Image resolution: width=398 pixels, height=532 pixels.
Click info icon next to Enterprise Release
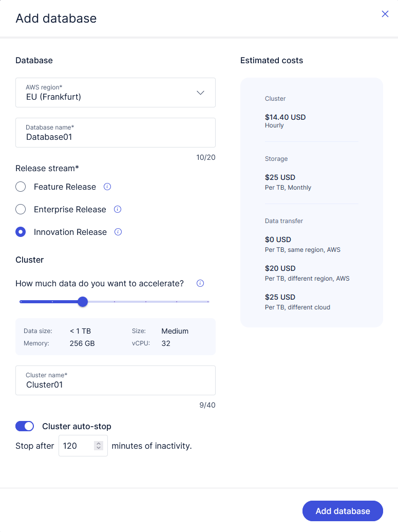118,209
